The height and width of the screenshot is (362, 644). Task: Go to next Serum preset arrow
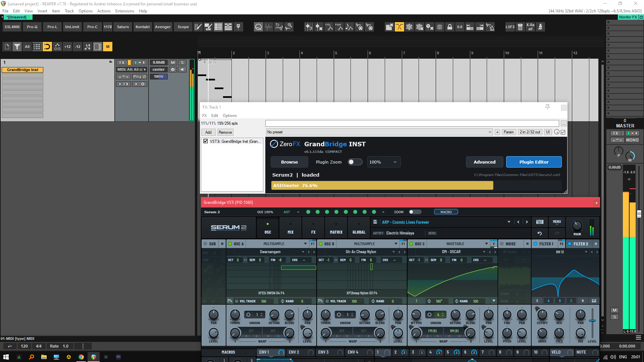tap(527, 222)
